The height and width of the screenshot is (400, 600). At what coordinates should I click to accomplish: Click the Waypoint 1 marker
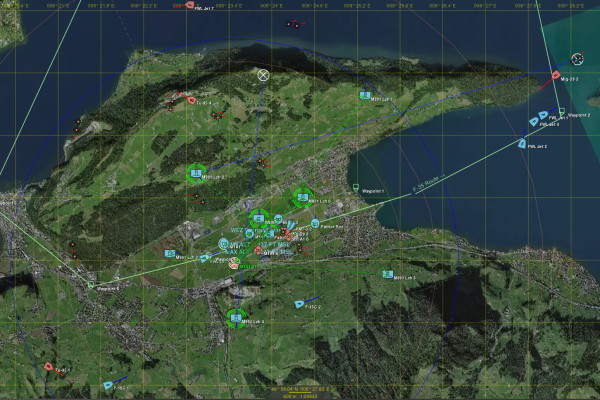click(x=356, y=188)
